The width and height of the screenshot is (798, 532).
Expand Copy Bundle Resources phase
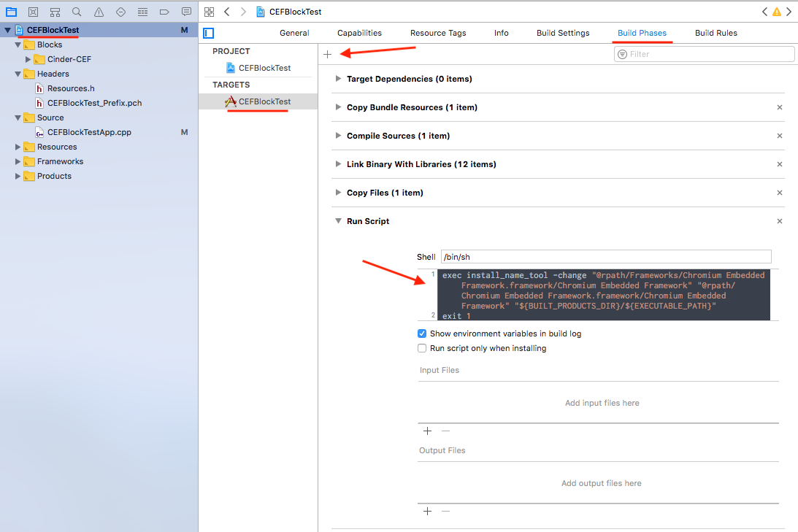click(338, 107)
